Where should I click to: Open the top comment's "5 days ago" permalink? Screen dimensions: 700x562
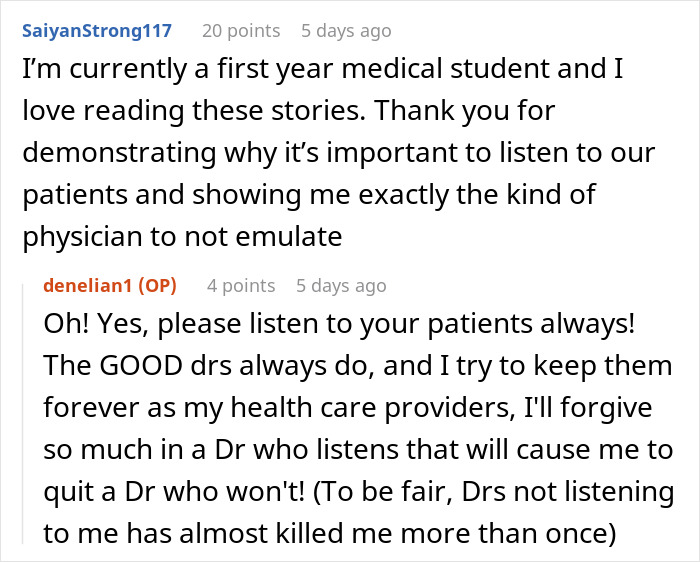coord(346,31)
